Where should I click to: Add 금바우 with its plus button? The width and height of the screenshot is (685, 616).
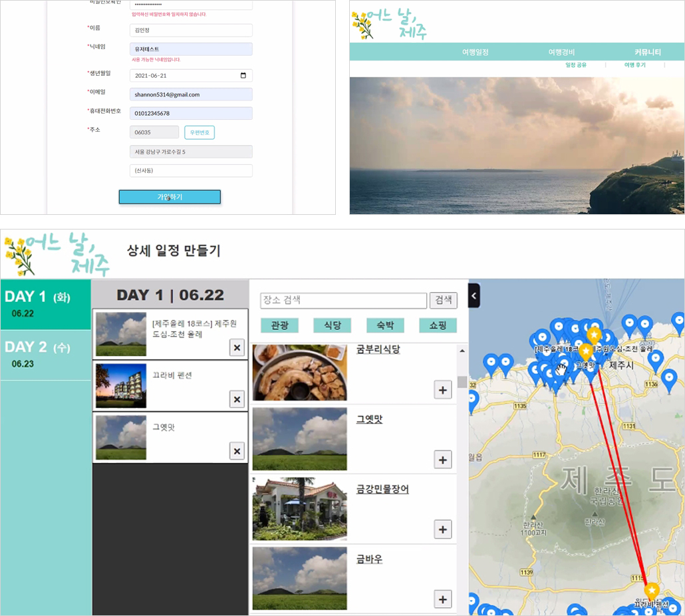[x=442, y=599]
